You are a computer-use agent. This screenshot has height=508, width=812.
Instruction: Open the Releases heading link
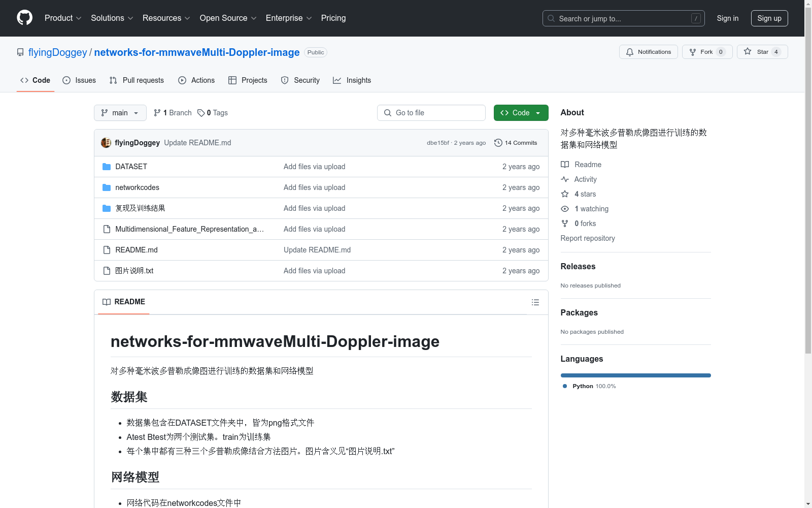click(578, 266)
